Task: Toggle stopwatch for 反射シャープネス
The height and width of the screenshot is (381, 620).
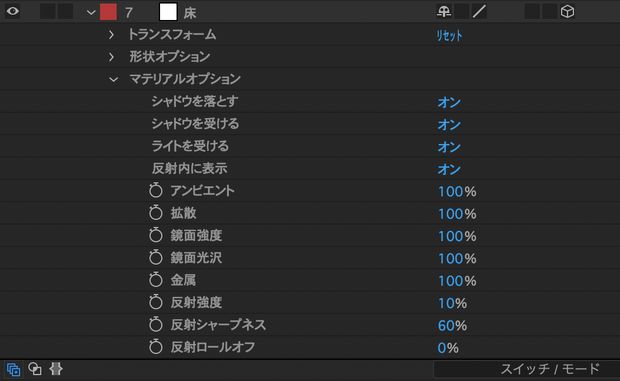Action: [156, 324]
